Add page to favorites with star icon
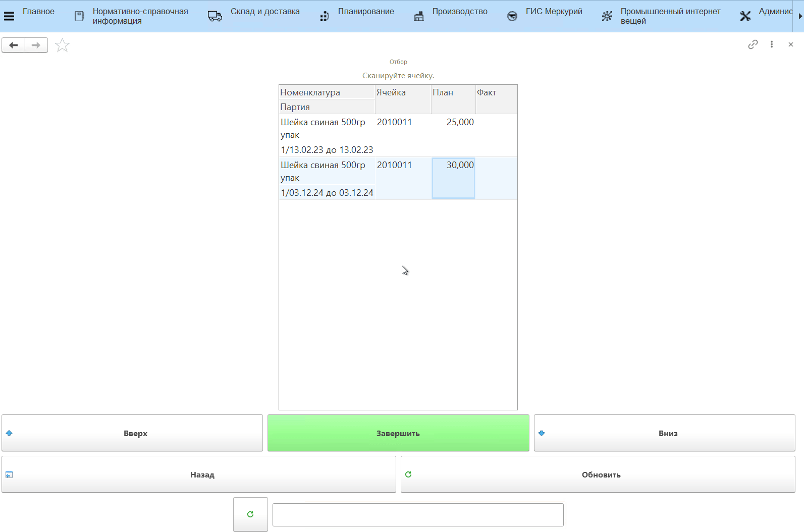Screen dimensions: 804x532 coord(62,45)
